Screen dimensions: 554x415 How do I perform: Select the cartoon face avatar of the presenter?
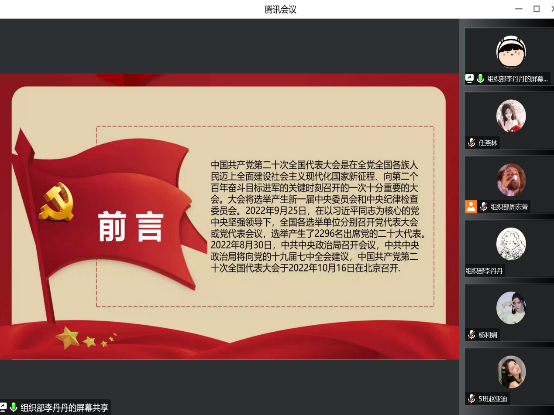[x=511, y=52]
